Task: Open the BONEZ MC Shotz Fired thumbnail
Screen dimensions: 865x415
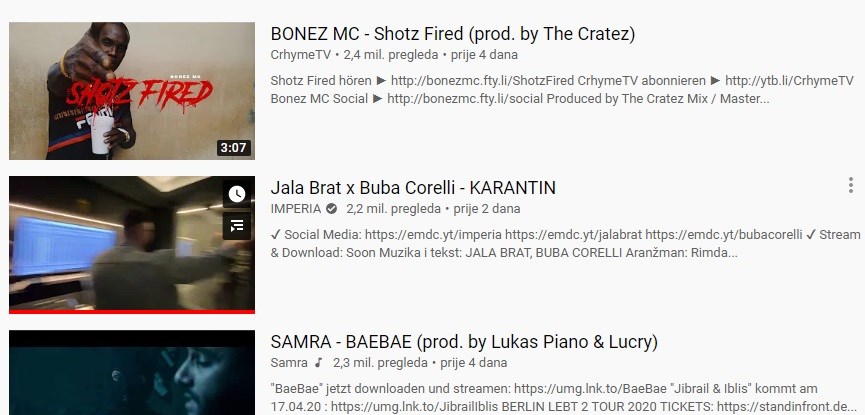Action: click(x=132, y=91)
